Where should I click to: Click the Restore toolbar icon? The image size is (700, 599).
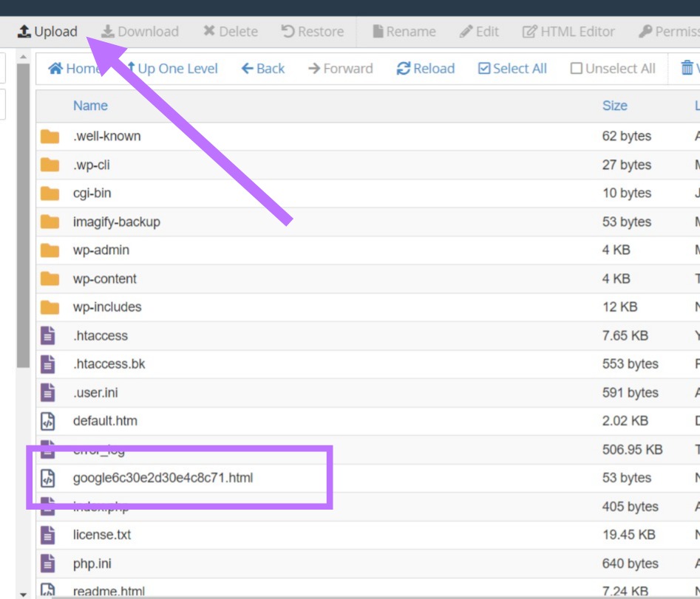[x=288, y=32]
